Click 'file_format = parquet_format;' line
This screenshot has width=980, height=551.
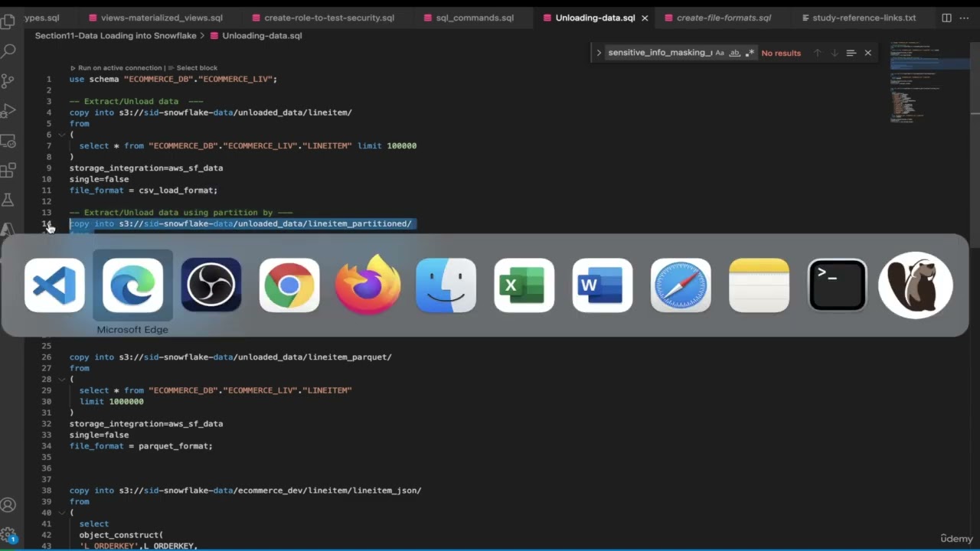pos(141,445)
